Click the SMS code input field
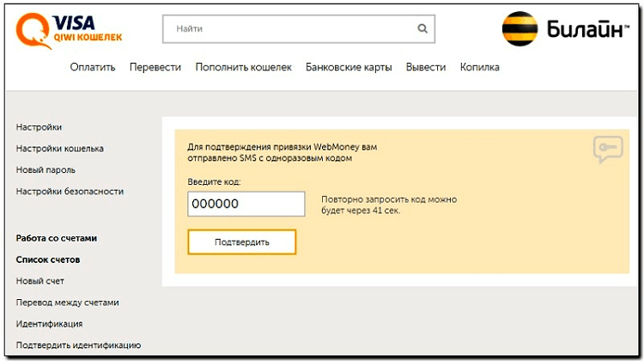This screenshot has width=644, height=361. [246, 204]
